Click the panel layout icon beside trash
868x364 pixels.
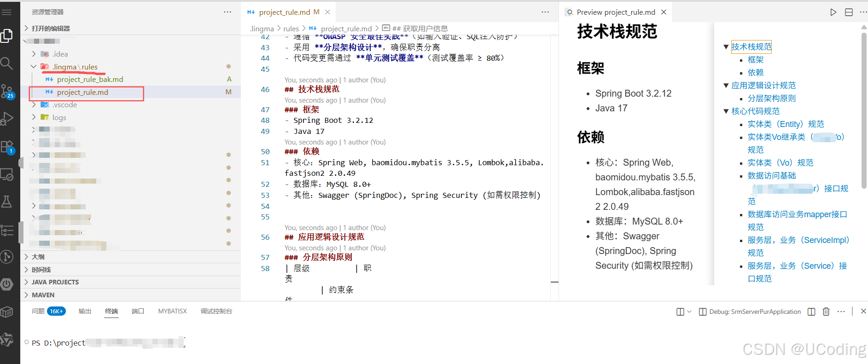click(x=811, y=312)
